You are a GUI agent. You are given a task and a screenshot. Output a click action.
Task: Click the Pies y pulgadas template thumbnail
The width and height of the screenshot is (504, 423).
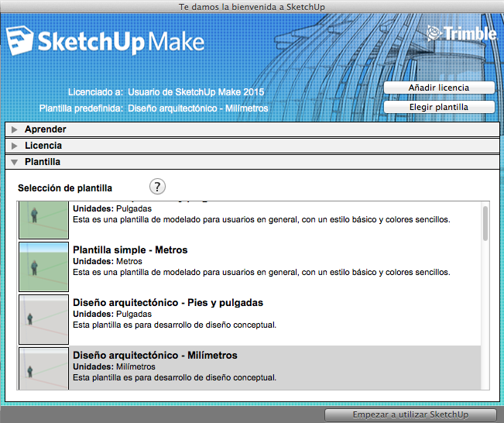(x=43, y=318)
